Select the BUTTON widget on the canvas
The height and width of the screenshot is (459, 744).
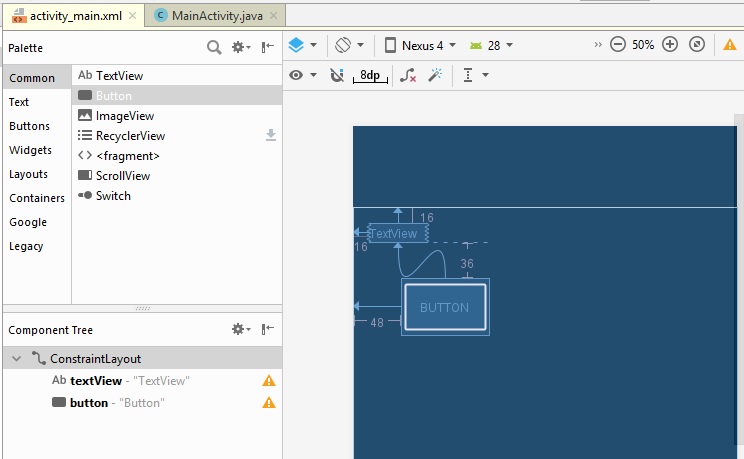pyautogui.click(x=445, y=307)
